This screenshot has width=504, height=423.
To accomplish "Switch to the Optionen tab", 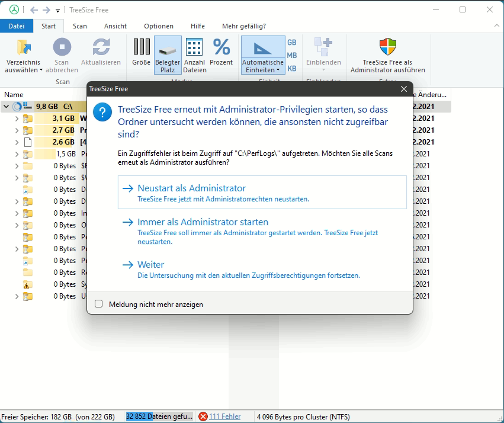I will [x=159, y=26].
